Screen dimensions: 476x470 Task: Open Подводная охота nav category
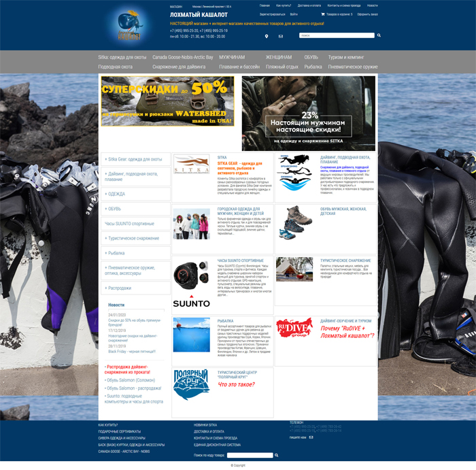pos(116,67)
